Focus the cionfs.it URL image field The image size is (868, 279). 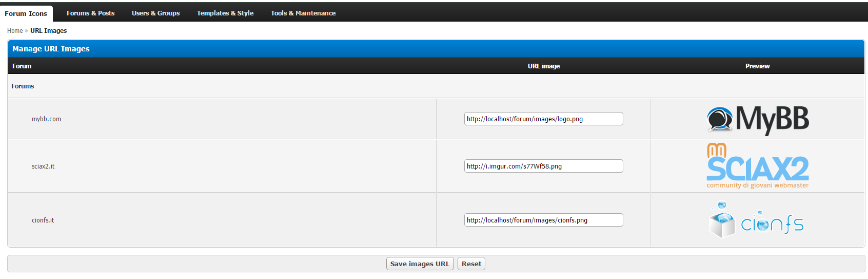coord(543,220)
